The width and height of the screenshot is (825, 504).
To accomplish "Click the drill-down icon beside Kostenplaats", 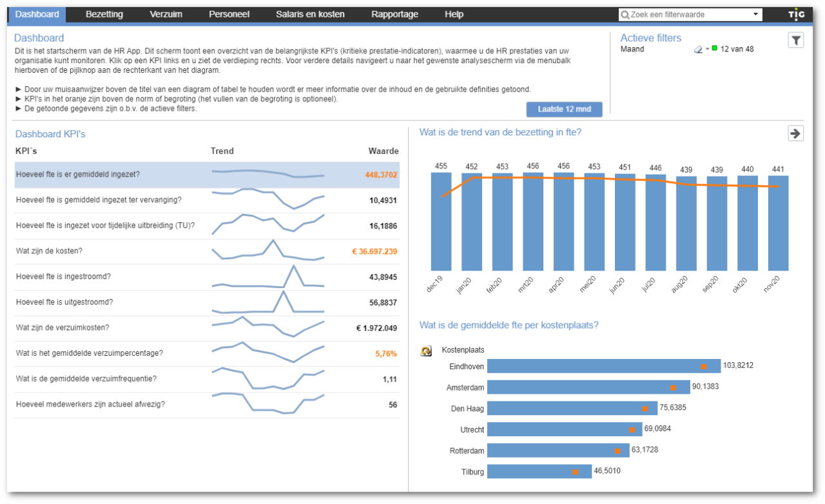I will tap(426, 350).
